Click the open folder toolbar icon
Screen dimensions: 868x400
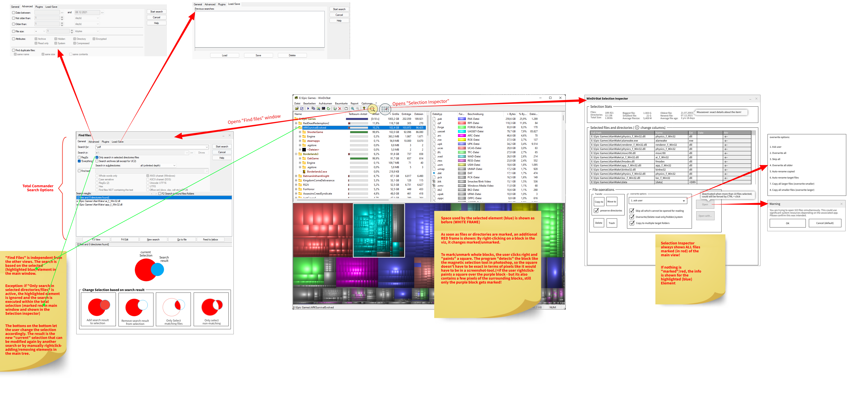tap(297, 108)
